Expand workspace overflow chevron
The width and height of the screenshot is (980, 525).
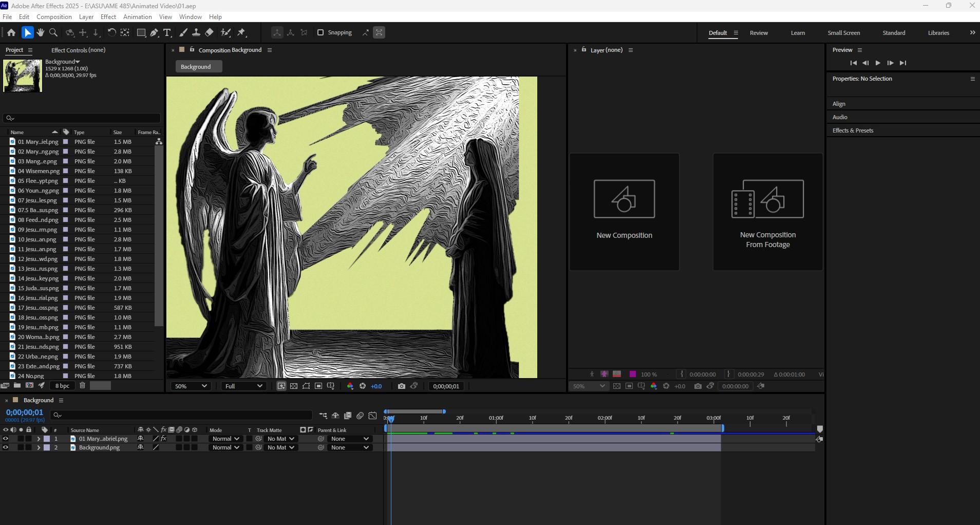coord(972,32)
